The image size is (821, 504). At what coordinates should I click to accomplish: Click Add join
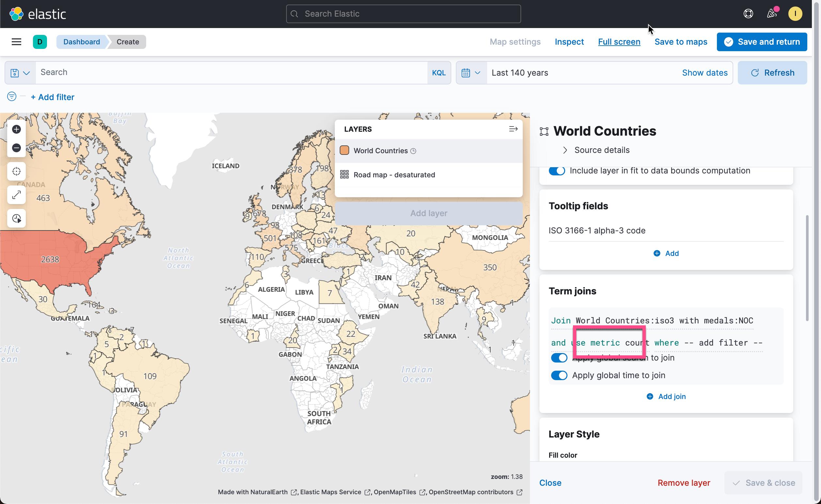click(666, 396)
